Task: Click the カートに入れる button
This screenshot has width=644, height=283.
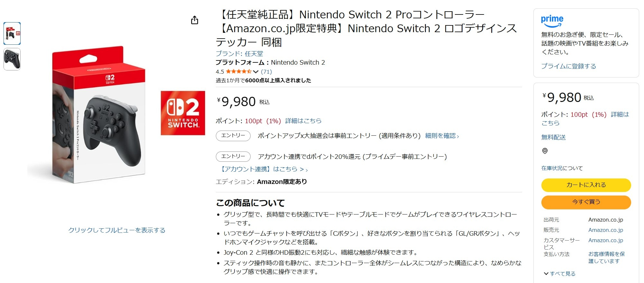Action: [x=586, y=185]
